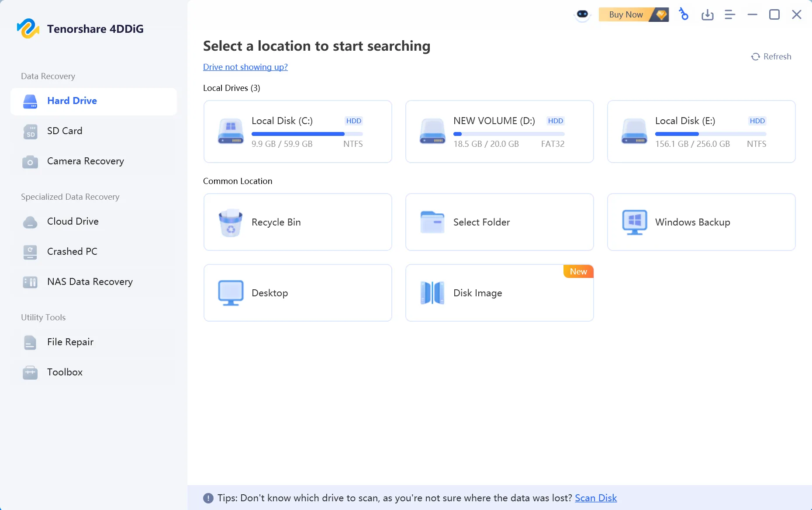
Task: Open Camera Recovery in sidebar
Action: click(x=93, y=161)
